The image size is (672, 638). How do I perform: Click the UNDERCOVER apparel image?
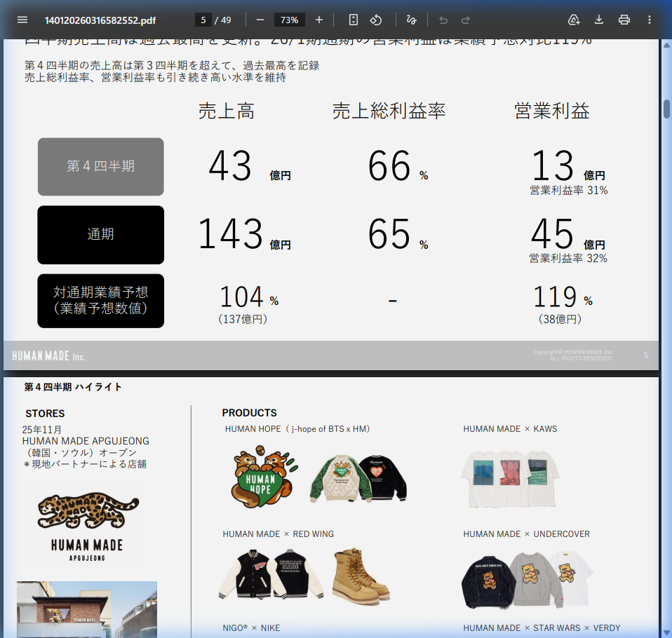pyautogui.click(x=527, y=579)
